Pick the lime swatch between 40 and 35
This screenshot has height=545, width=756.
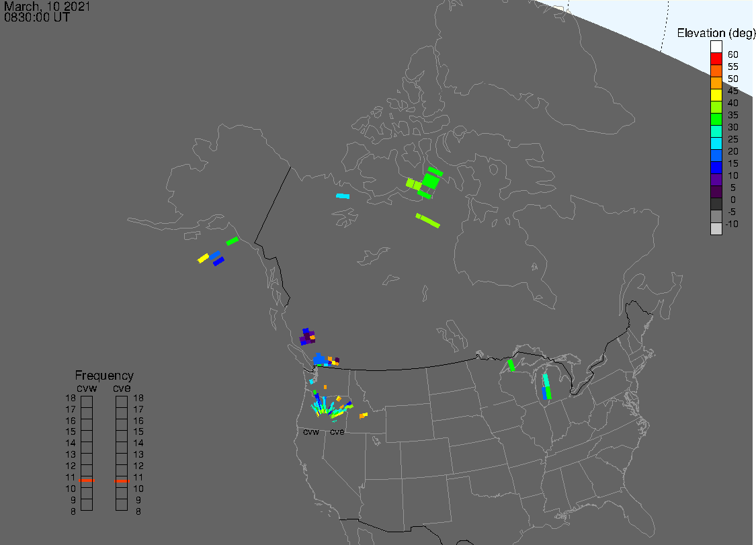(x=716, y=107)
